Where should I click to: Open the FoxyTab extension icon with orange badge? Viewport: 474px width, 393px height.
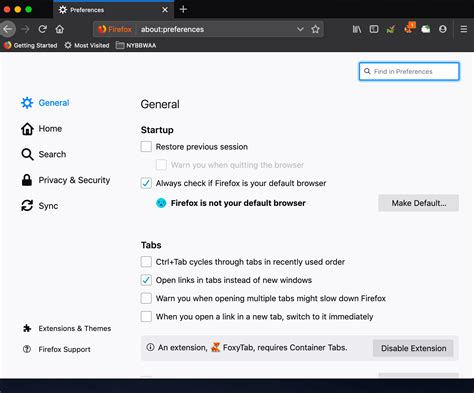(409, 28)
